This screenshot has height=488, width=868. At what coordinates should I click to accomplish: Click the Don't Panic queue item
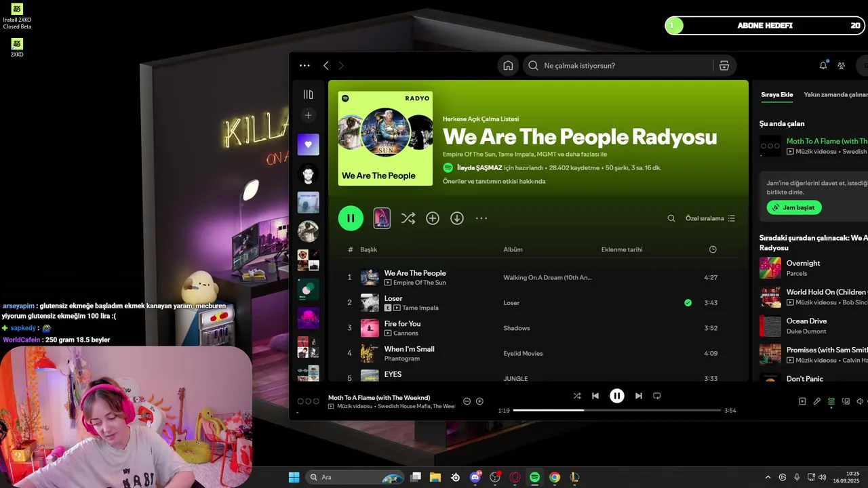coord(813,379)
